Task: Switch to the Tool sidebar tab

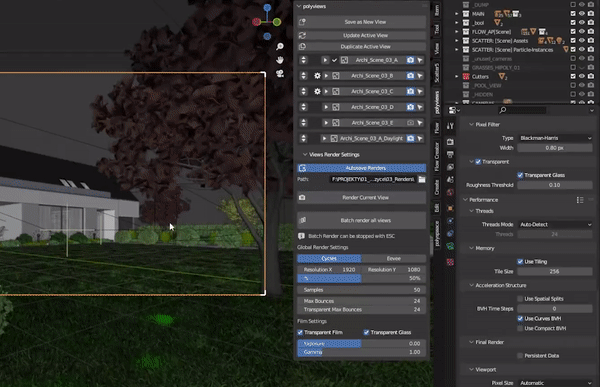Action: pyautogui.click(x=436, y=29)
